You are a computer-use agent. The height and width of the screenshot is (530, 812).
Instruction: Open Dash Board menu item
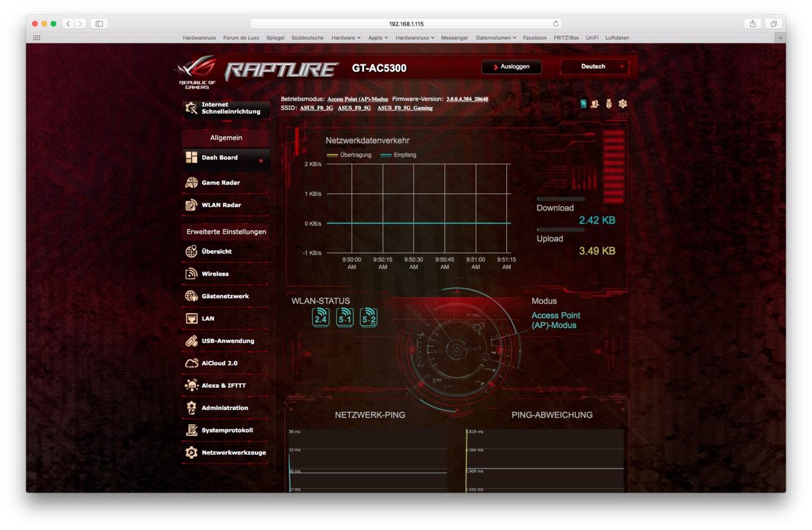click(226, 158)
